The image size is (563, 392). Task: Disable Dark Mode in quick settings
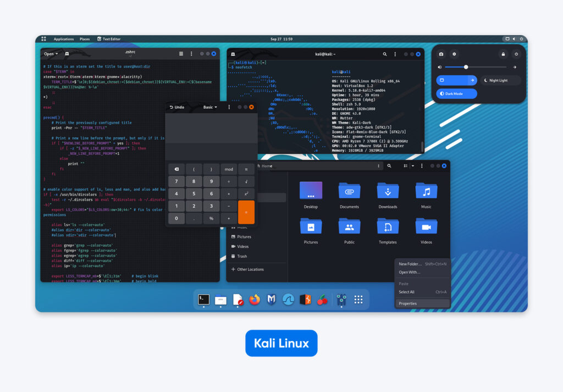[457, 93]
